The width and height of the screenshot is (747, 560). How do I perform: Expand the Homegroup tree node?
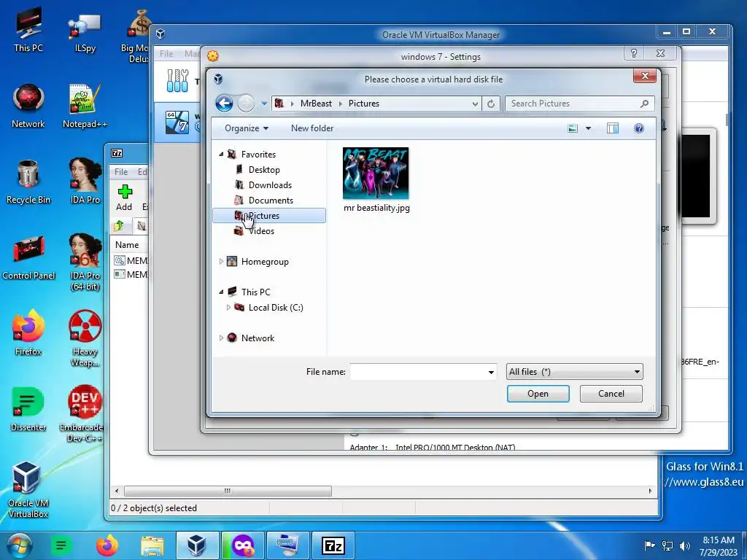pyautogui.click(x=221, y=262)
